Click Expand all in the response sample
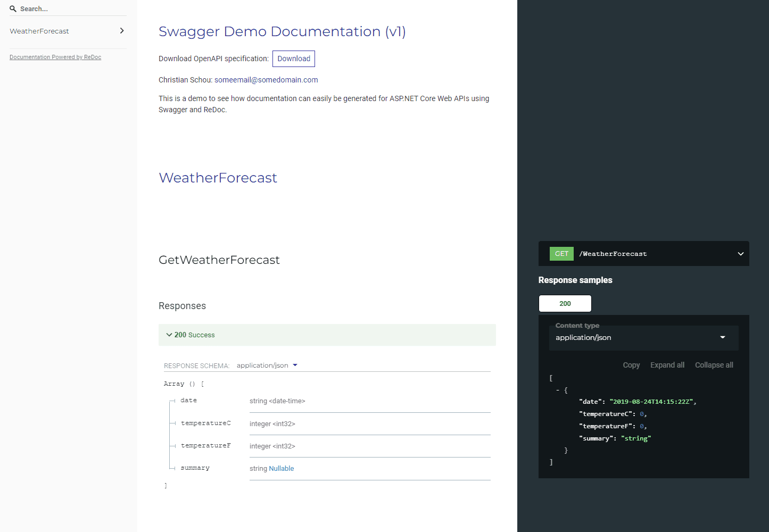769x532 pixels. (667, 365)
